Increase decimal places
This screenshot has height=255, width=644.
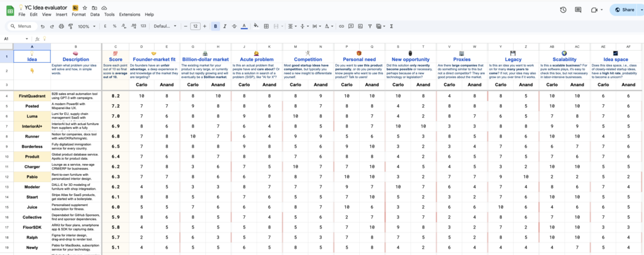pos(133,26)
